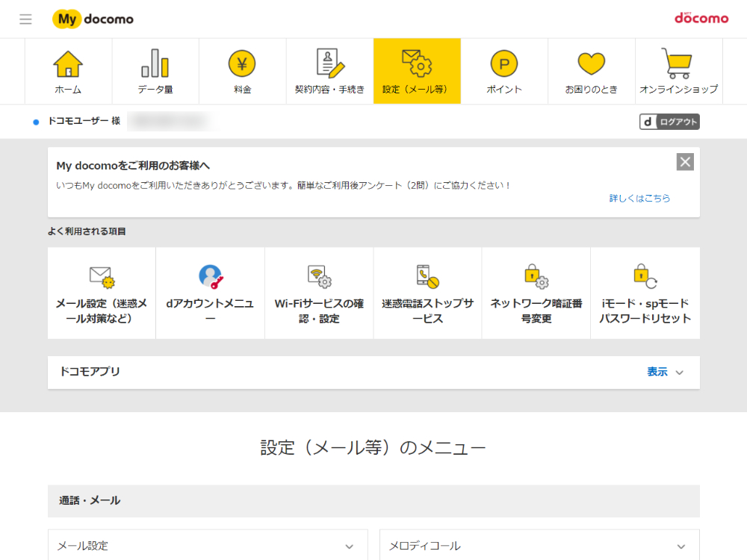Viewport: 747px width, 560px height.
Task: Click the My docomo logo
Action: point(93,19)
